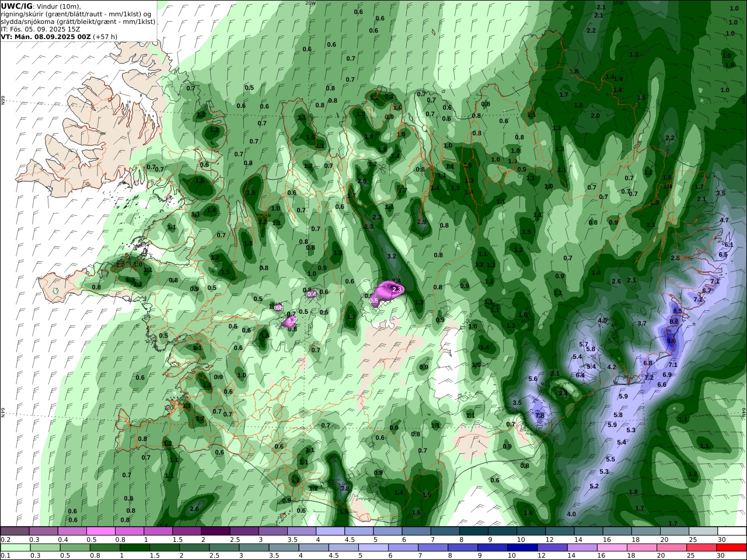Click the 7.2 precipitation value on the map

[648, 378]
